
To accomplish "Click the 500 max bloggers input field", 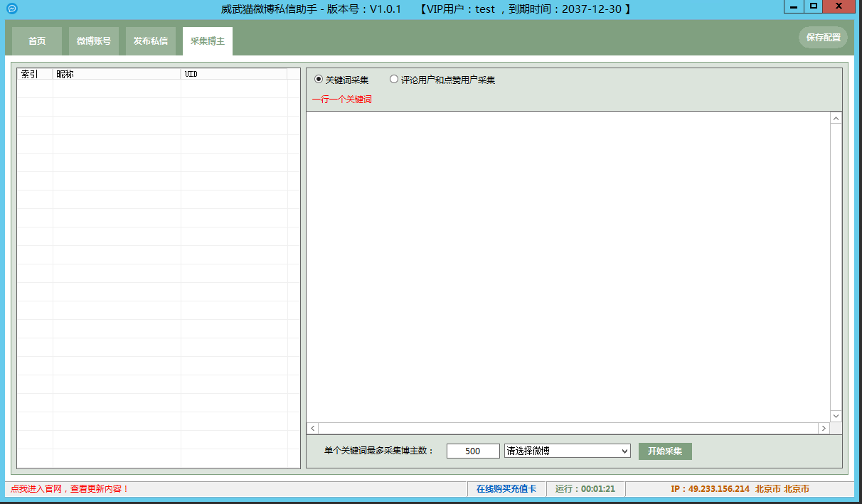I will [473, 451].
